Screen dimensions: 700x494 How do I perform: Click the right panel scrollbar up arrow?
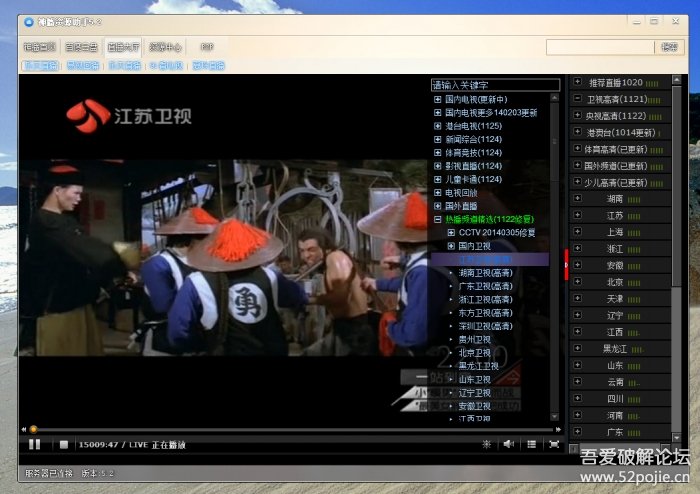tap(677, 80)
